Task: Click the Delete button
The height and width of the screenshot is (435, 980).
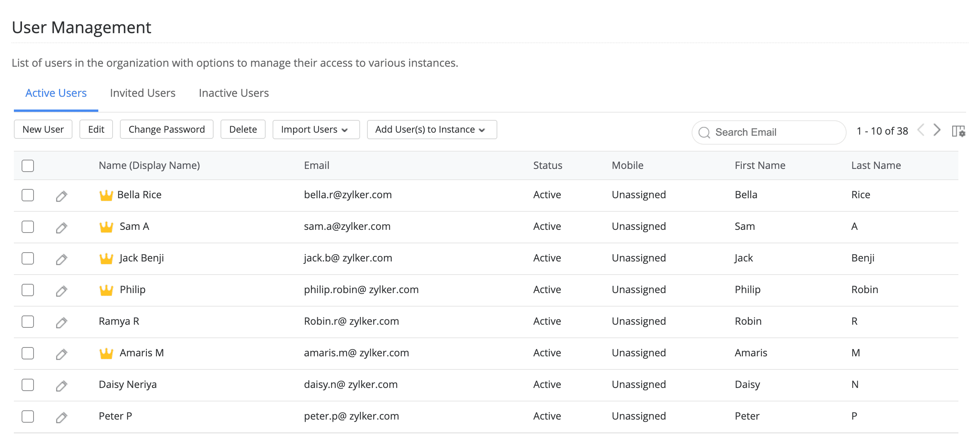Action: (243, 130)
